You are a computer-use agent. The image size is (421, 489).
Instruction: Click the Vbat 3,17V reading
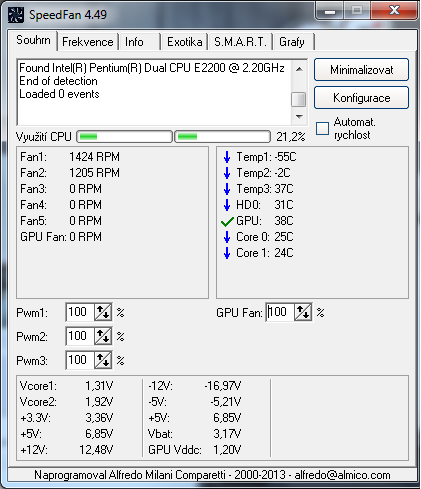(x=194, y=434)
